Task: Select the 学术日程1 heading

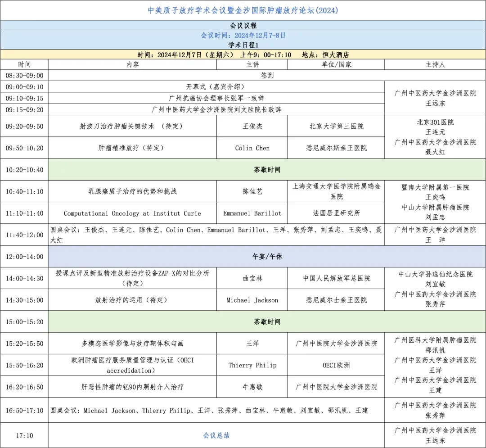Action: point(243,45)
